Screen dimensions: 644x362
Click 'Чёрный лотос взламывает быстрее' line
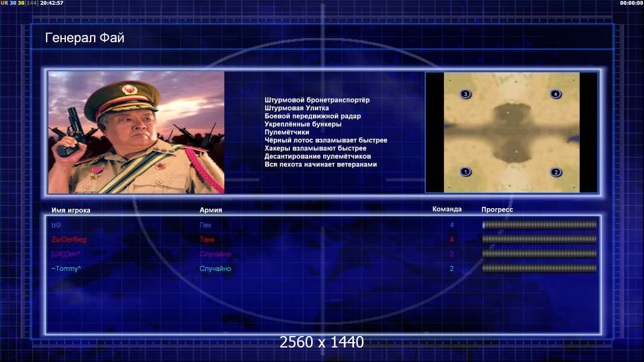(326, 140)
